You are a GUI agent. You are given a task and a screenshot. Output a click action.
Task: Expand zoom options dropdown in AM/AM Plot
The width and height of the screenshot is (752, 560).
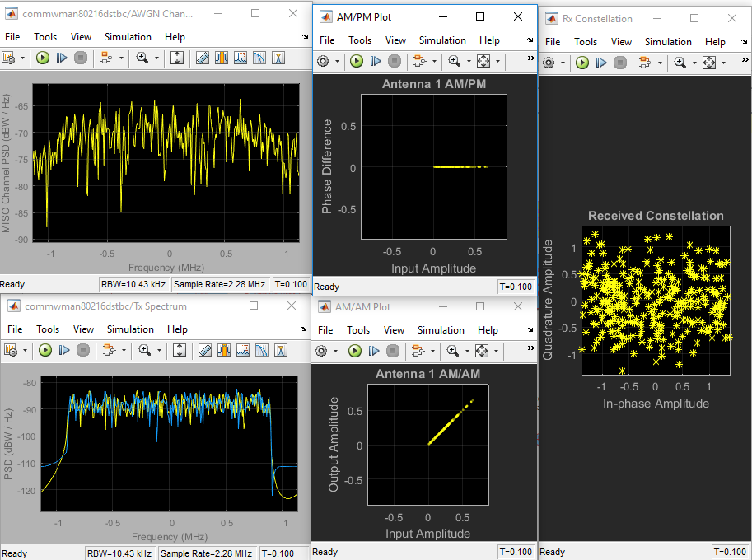tap(467, 351)
